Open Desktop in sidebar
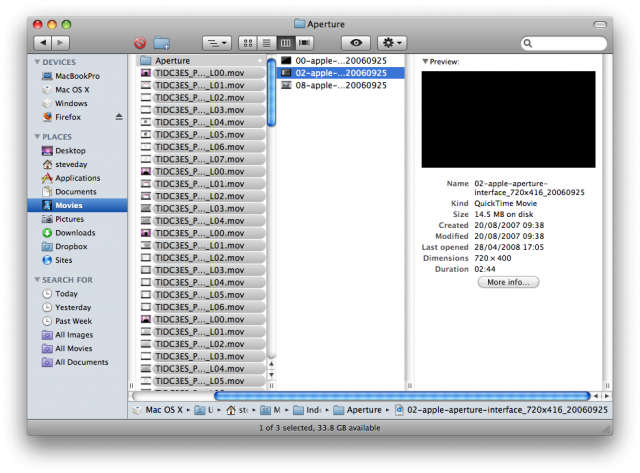The image size is (640, 473). (x=77, y=151)
